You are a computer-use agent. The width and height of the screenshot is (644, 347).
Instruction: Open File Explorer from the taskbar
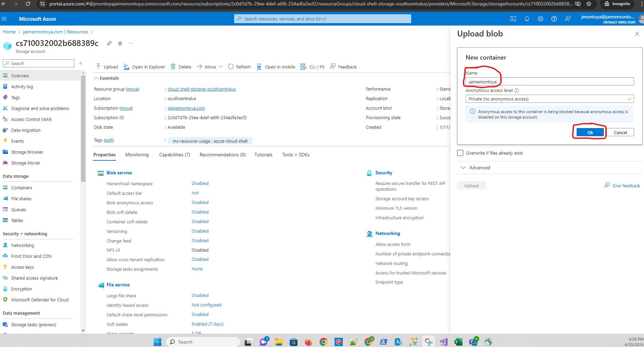279,342
